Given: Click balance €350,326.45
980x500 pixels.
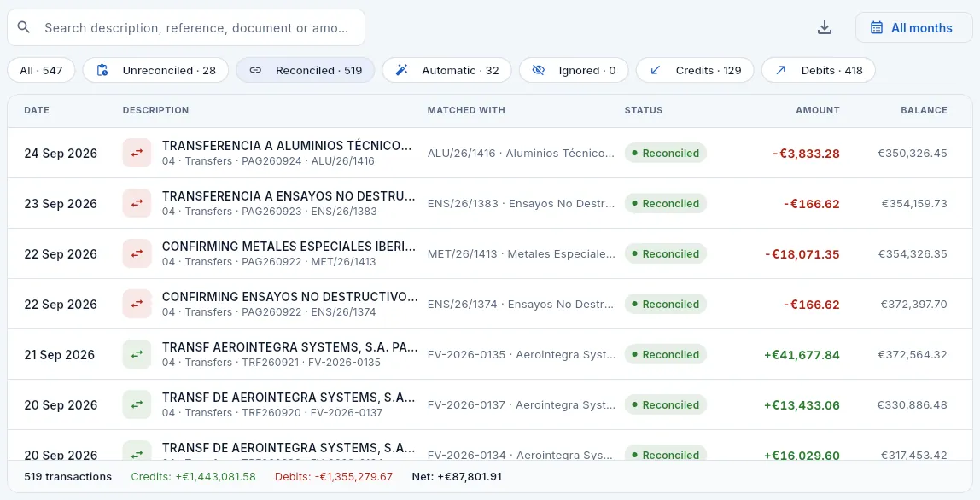Looking at the screenshot, I should [913, 153].
